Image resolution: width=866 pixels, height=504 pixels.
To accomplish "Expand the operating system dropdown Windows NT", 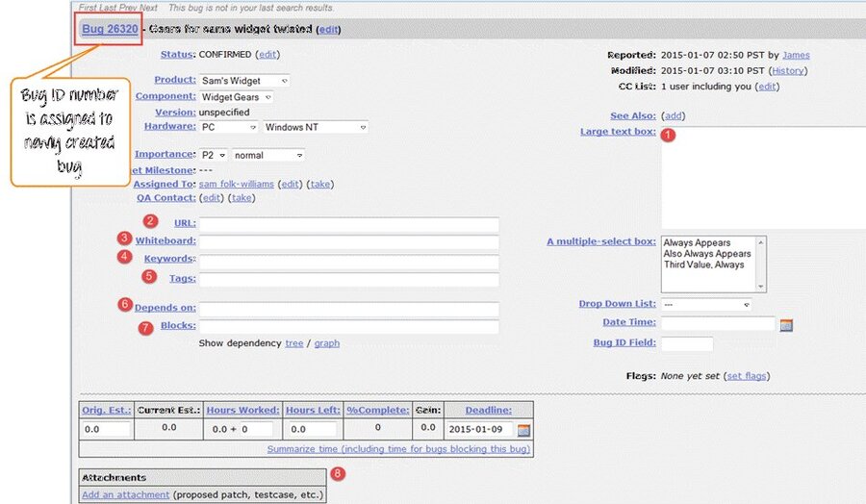I will (316, 127).
